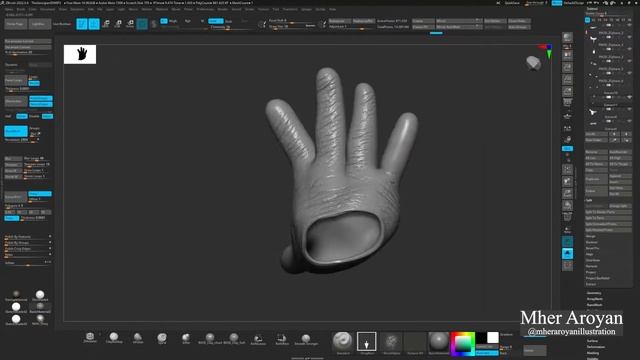The height and width of the screenshot is (360, 640).
Task: Expand the Split section
Action: click(x=589, y=200)
